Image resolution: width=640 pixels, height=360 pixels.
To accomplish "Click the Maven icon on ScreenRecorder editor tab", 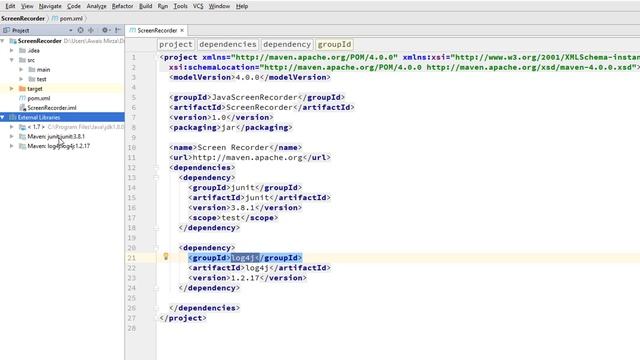I will pos(132,30).
